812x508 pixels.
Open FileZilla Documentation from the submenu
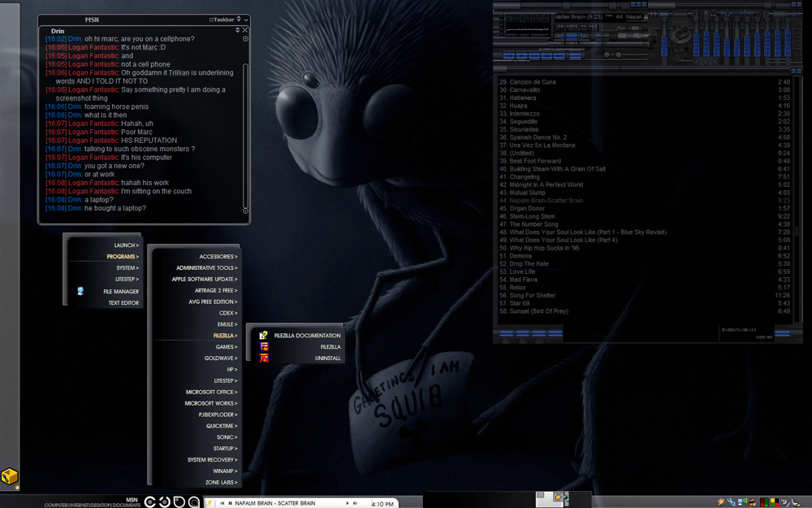pyautogui.click(x=307, y=335)
